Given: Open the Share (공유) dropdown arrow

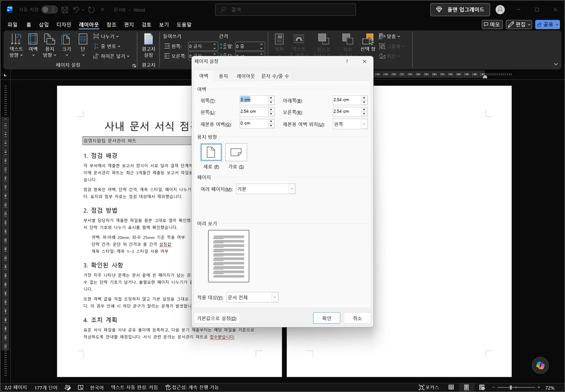Looking at the screenshot, I should pos(557,24).
